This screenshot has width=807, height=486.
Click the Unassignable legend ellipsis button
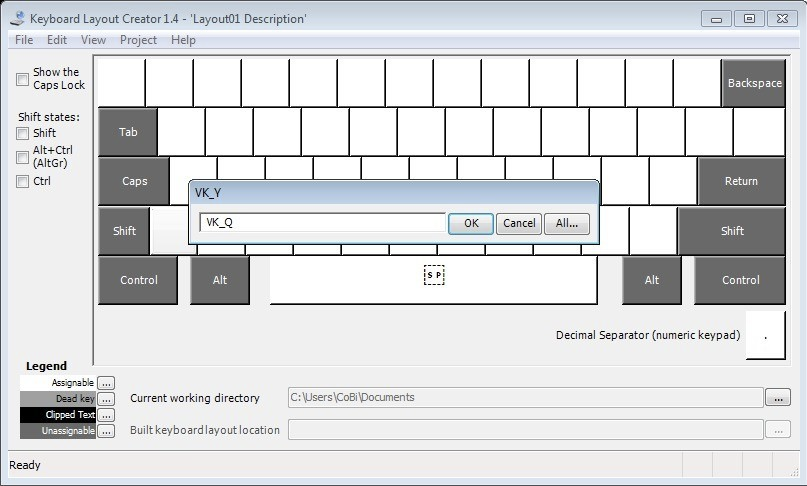(106, 431)
